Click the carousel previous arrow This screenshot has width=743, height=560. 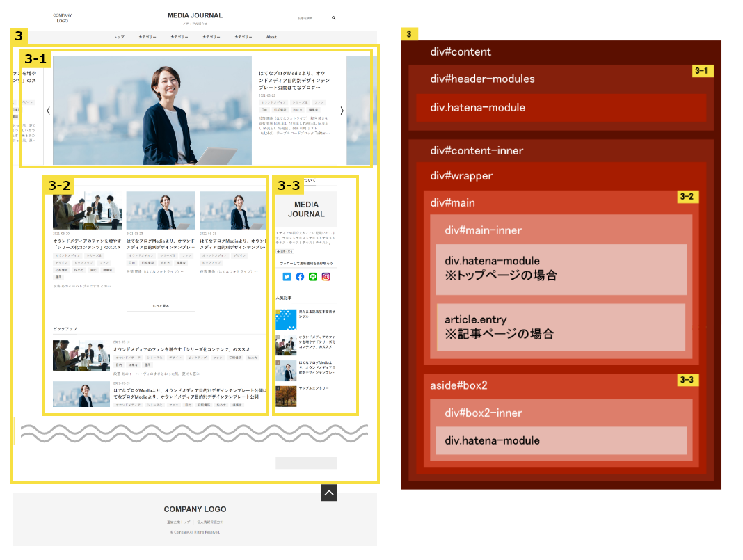pos(49,110)
